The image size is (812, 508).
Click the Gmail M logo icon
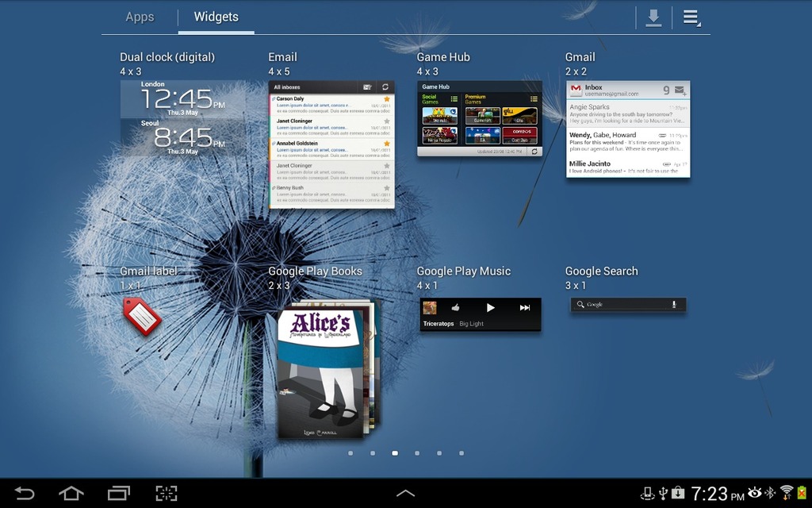click(576, 90)
